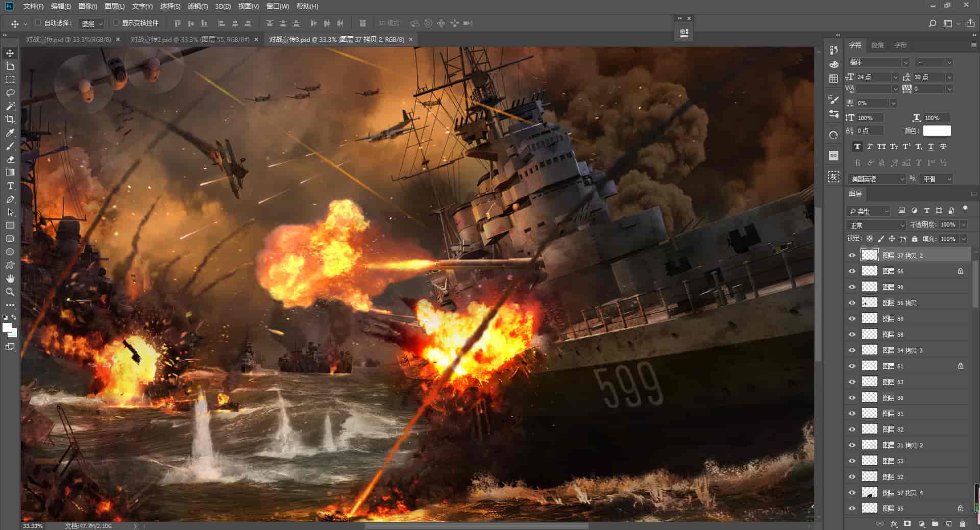Open the 滤镜(T) menu
Viewport: 980px width, 530px height.
pos(198,6)
